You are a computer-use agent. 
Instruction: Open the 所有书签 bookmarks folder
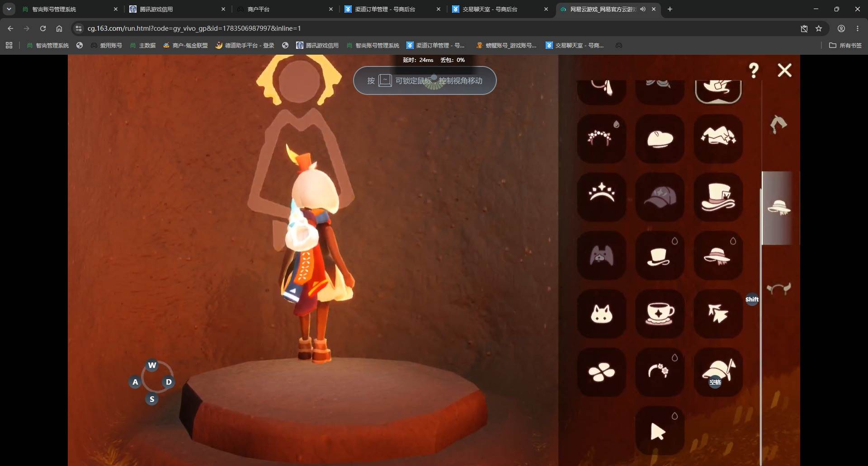point(845,45)
